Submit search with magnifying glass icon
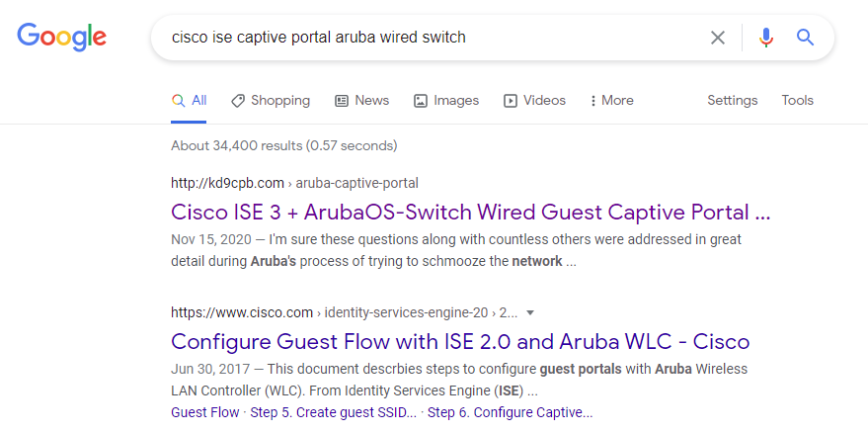 click(x=805, y=38)
